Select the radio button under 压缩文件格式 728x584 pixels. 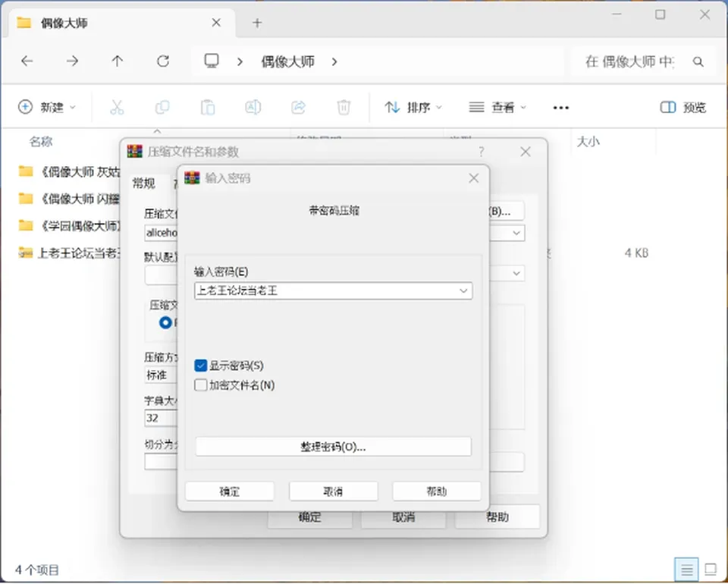click(165, 322)
